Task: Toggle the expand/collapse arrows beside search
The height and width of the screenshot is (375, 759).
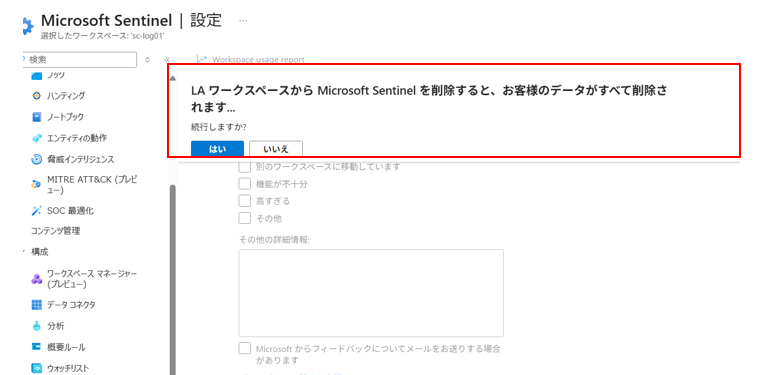Action: [148, 60]
